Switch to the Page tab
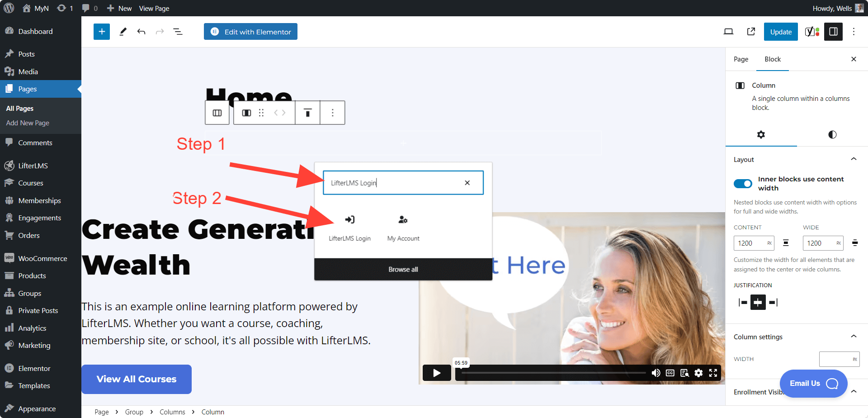868x418 pixels. [741, 59]
